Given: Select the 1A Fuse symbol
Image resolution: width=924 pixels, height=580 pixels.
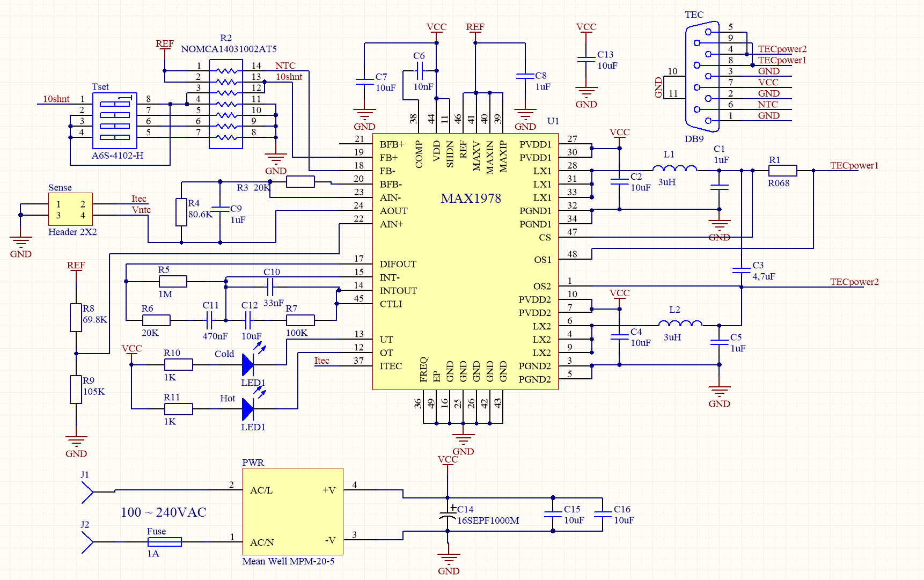Looking at the screenshot, I should (x=164, y=542).
